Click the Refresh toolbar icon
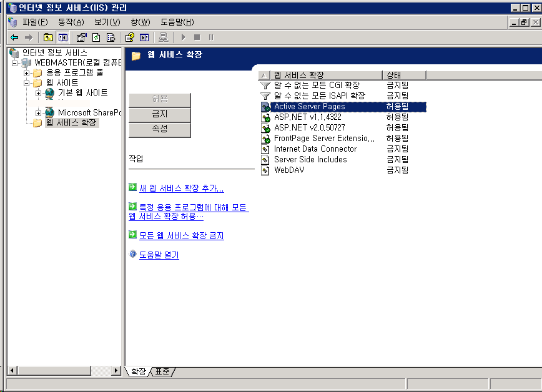Screen dimensions: 542x392 (x=96, y=37)
